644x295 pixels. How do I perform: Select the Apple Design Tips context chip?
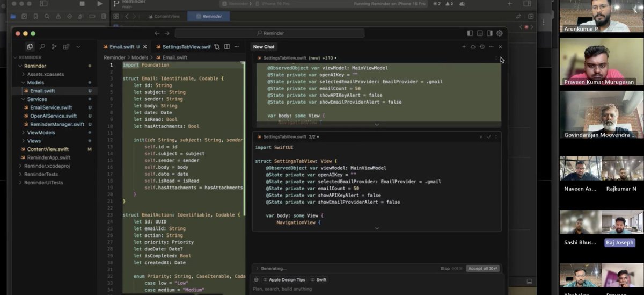coord(284,280)
